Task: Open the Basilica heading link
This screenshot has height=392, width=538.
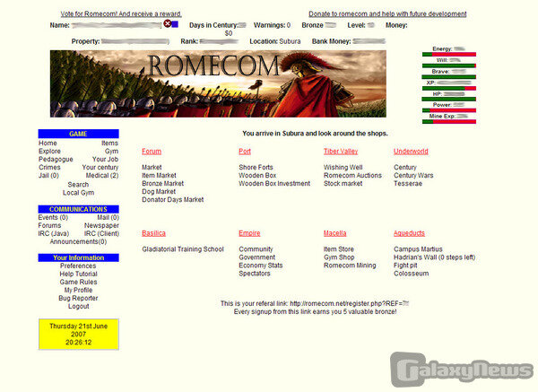Action: [153, 233]
